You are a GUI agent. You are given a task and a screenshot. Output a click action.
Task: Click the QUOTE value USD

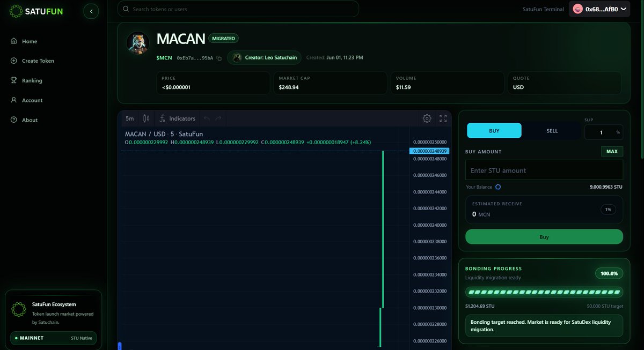click(x=518, y=87)
